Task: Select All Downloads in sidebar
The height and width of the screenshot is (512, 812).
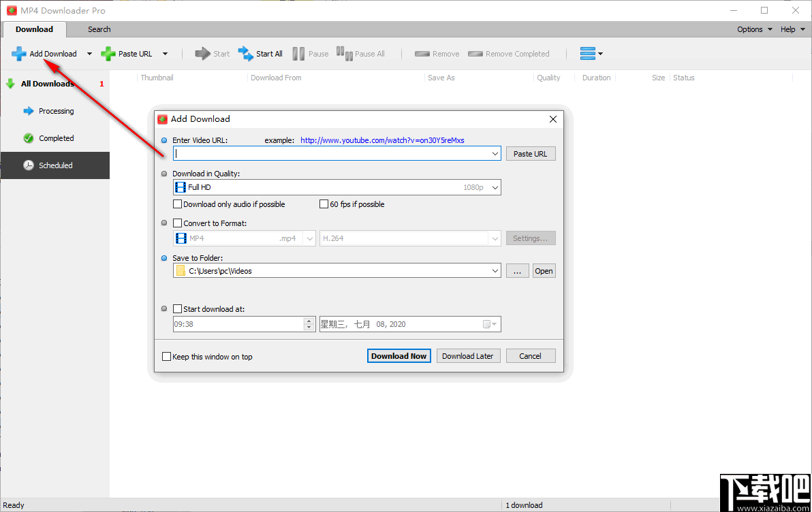Action: (55, 84)
